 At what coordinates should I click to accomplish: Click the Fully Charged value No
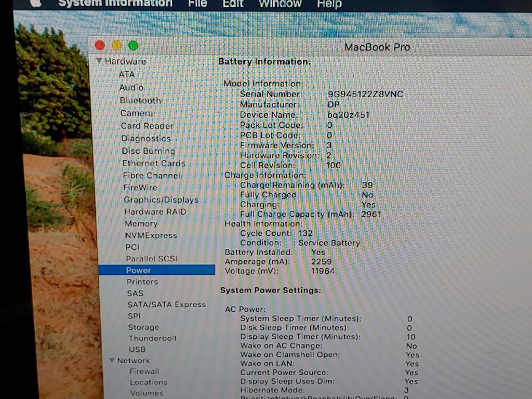coord(367,195)
